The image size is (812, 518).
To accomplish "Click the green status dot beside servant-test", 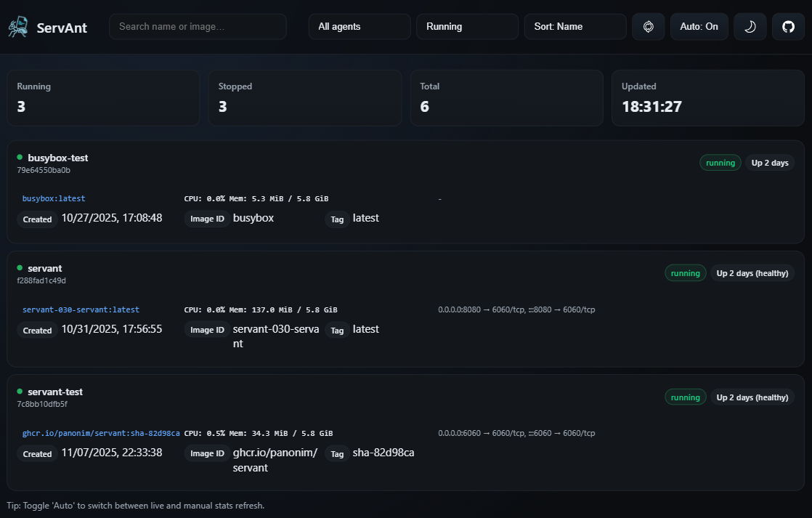I will (20, 391).
